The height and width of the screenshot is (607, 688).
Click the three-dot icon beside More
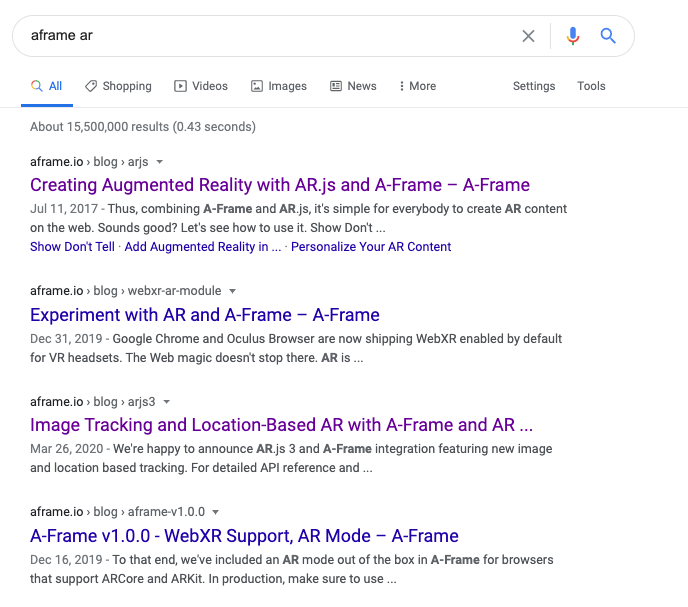coord(401,86)
